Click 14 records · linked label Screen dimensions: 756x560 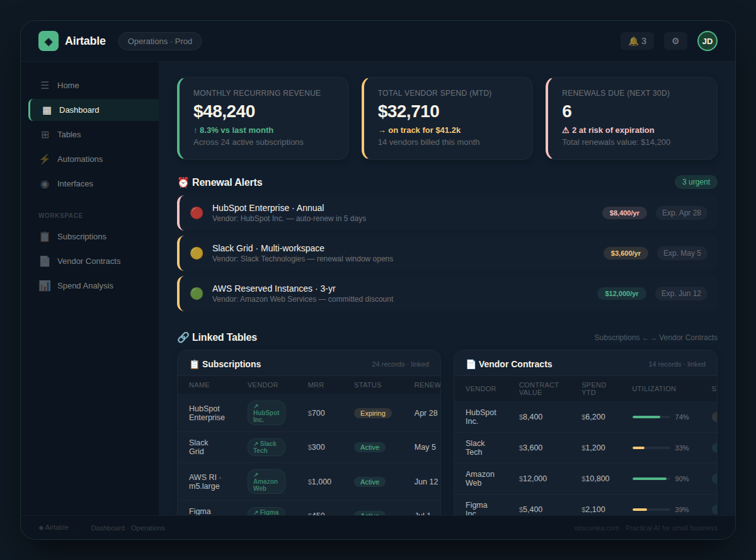coord(677,364)
